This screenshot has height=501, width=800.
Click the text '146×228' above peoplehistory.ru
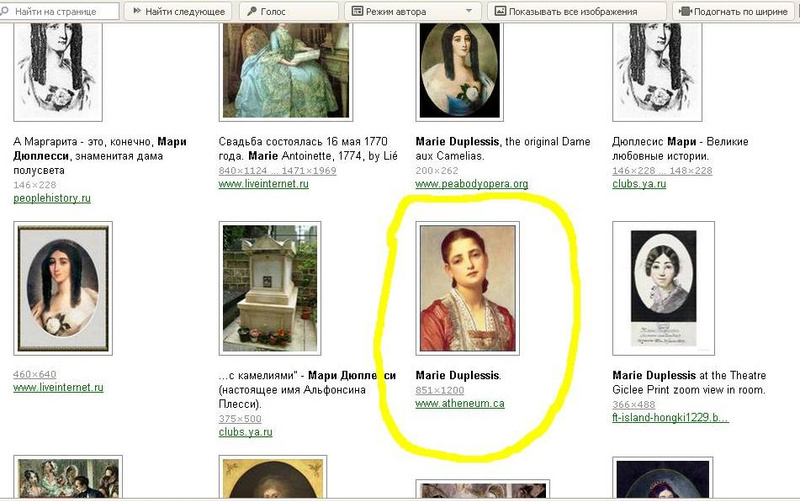tap(35, 185)
